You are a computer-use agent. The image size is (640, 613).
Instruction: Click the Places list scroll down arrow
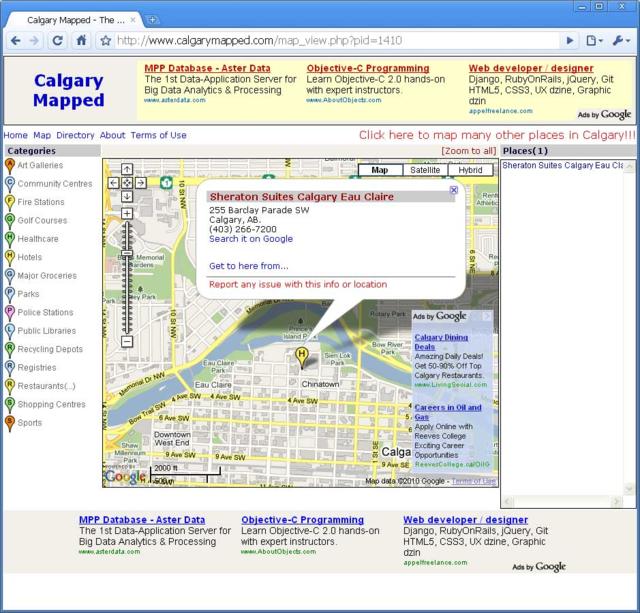[x=629, y=489]
